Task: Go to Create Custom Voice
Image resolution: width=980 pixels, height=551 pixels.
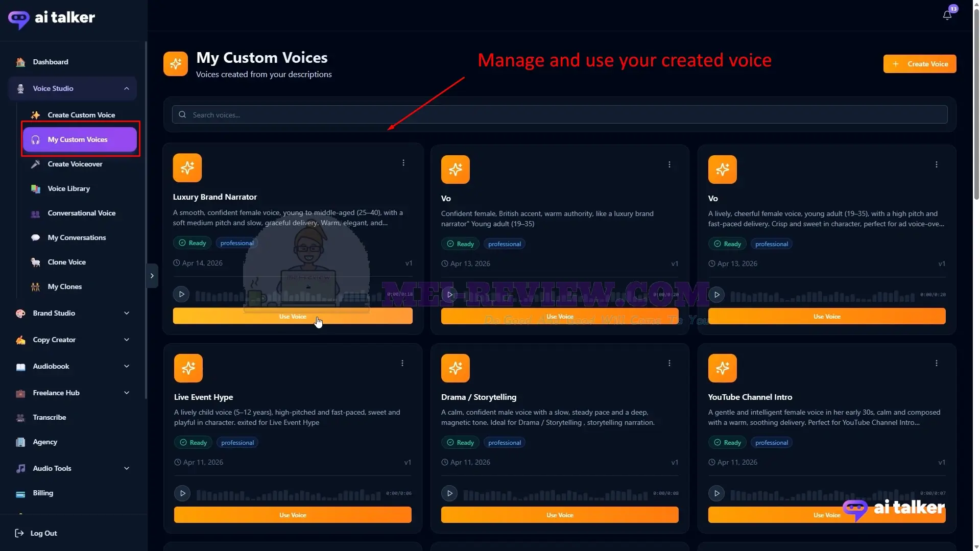Action: coord(80,115)
